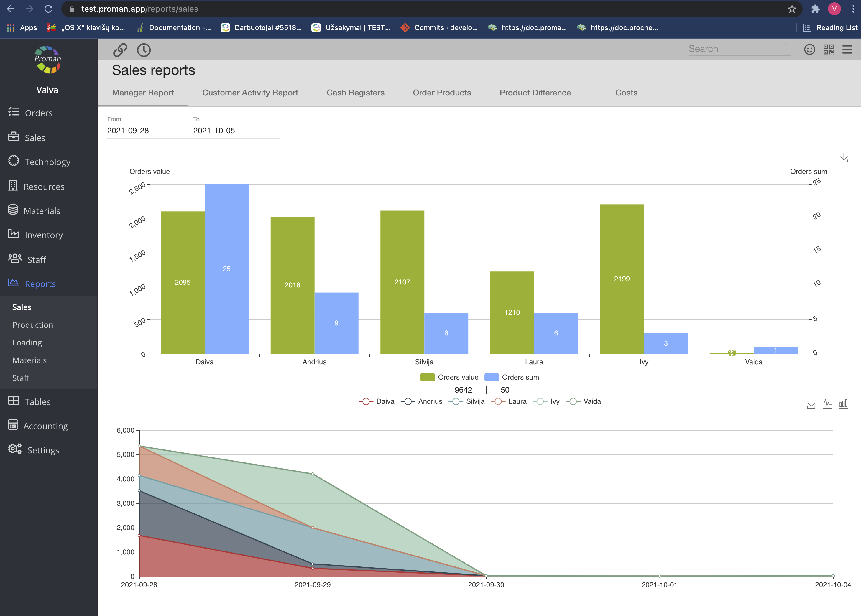Click the link chain icon in header
861x616 pixels.
pyautogui.click(x=120, y=50)
